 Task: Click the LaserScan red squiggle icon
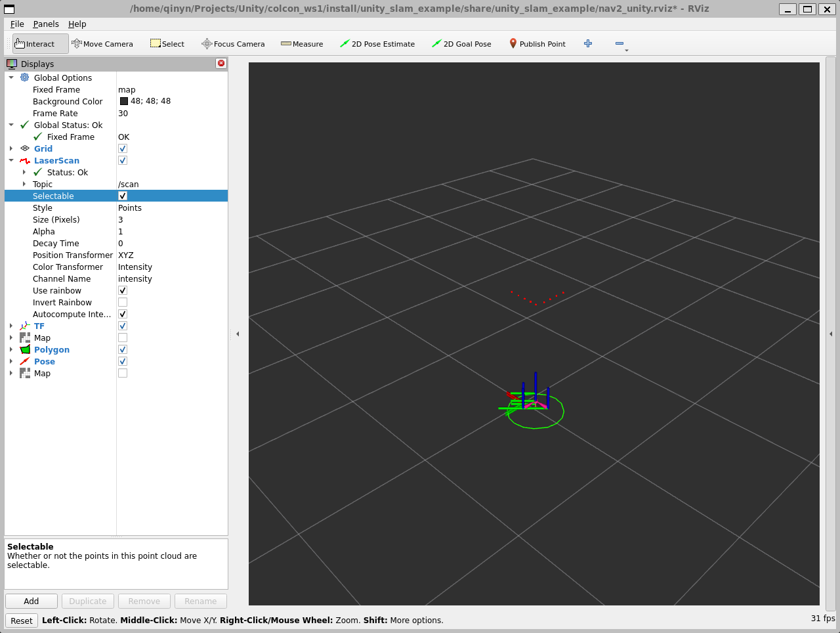(25, 160)
